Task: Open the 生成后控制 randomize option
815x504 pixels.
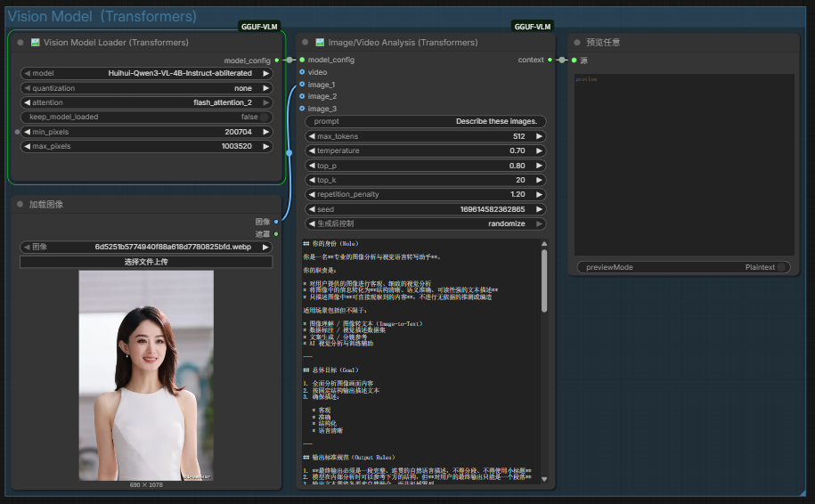Action: click(x=425, y=224)
